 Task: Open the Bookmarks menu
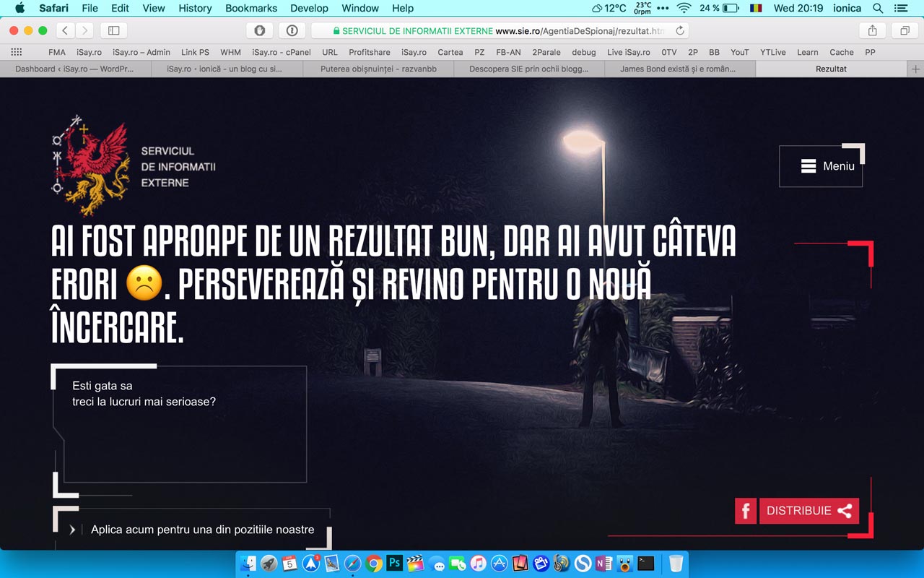pos(251,8)
